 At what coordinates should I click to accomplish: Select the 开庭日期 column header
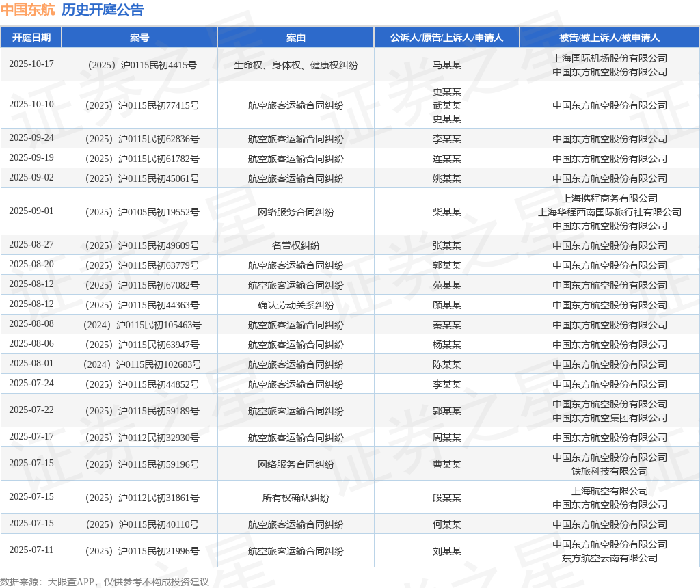tap(31, 38)
